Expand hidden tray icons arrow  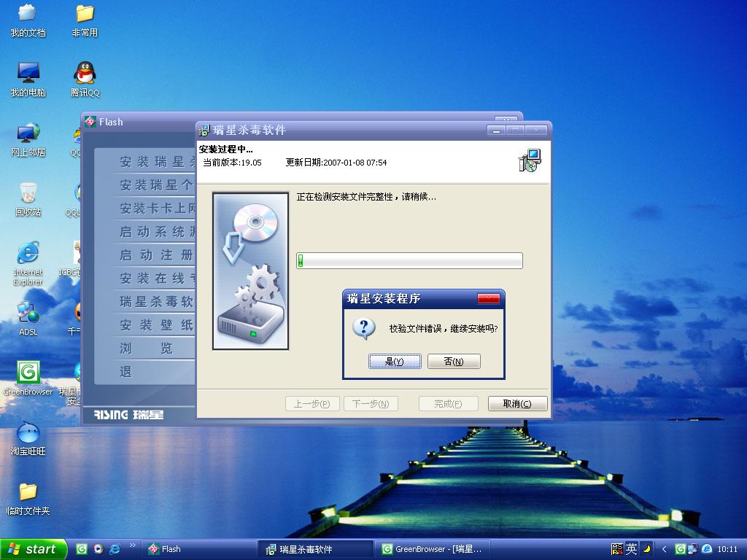(664, 549)
